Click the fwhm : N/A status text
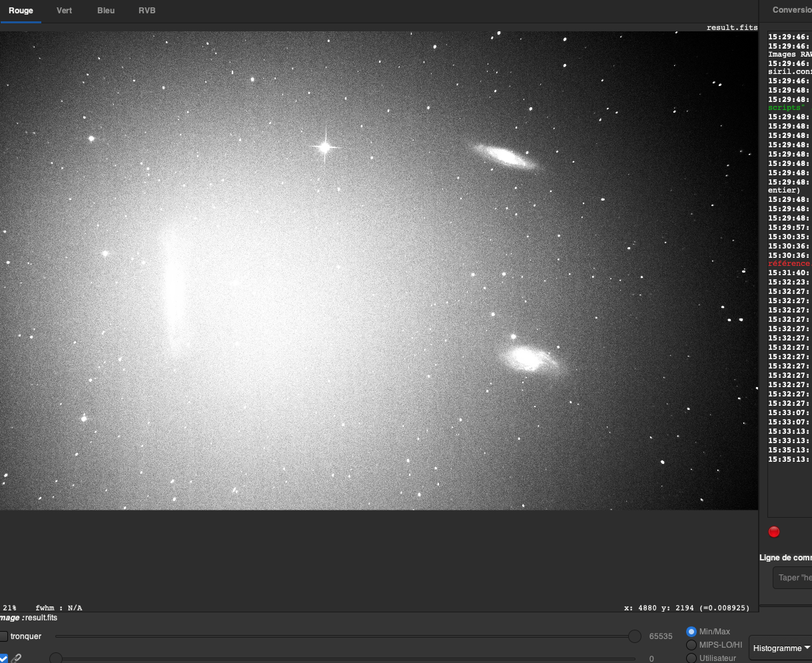This screenshot has width=812, height=663. click(59, 608)
